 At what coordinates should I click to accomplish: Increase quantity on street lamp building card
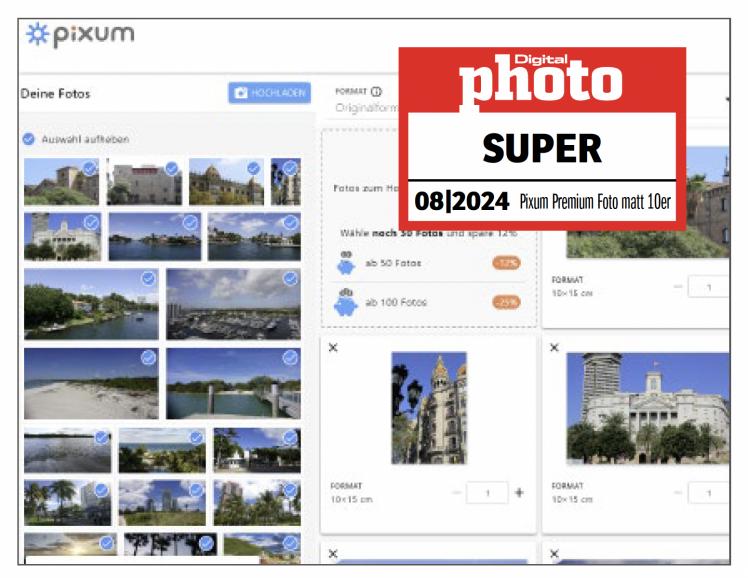519,493
